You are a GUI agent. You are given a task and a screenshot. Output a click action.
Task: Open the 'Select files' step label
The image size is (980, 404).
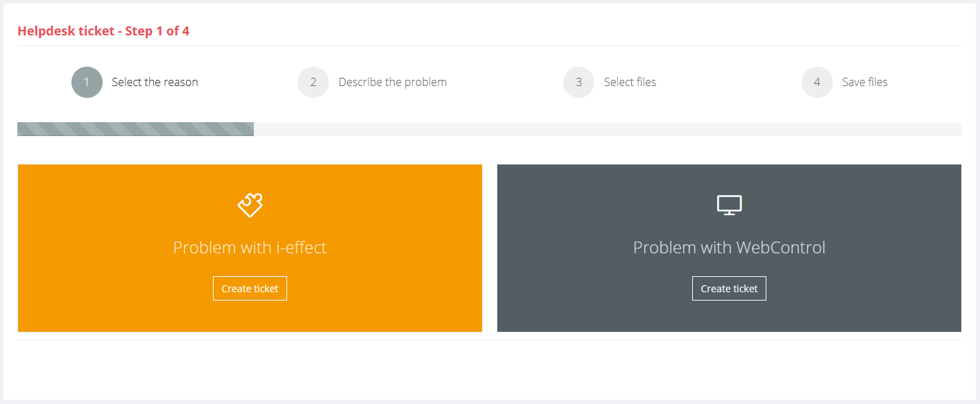click(x=630, y=82)
